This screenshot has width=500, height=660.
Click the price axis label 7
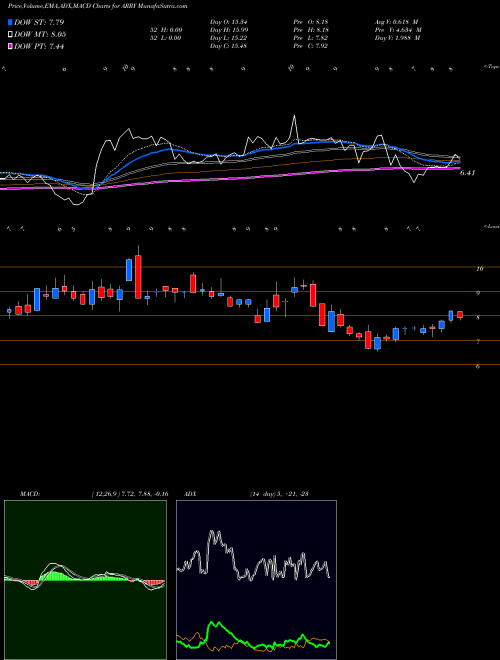click(478, 342)
